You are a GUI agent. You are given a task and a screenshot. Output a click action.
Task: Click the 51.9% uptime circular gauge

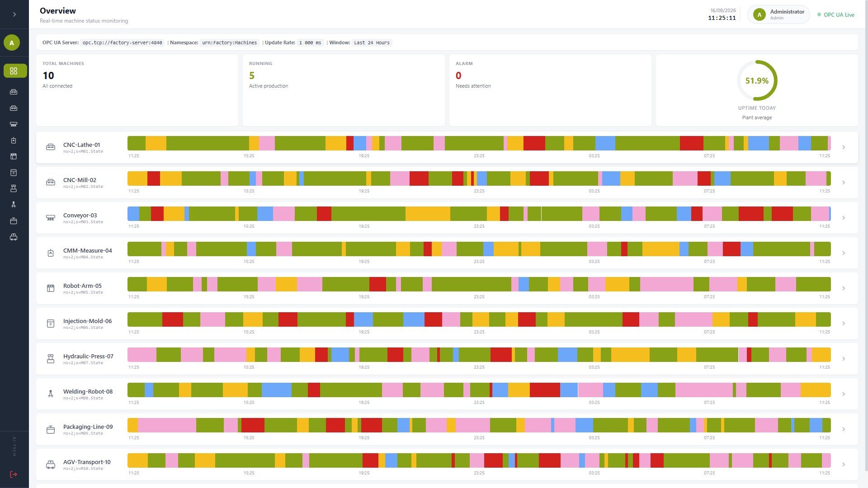pyautogui.click(x=757, y=80)
